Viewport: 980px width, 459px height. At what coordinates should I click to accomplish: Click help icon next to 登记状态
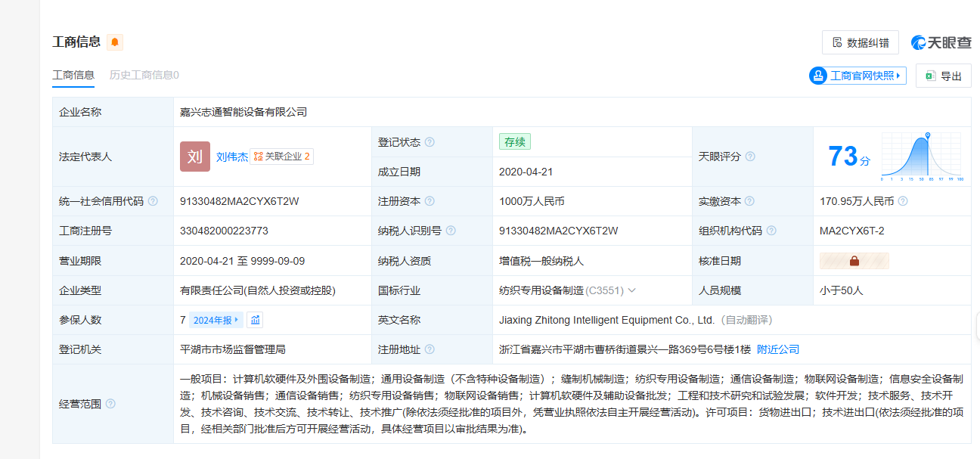tap(430, 142)
